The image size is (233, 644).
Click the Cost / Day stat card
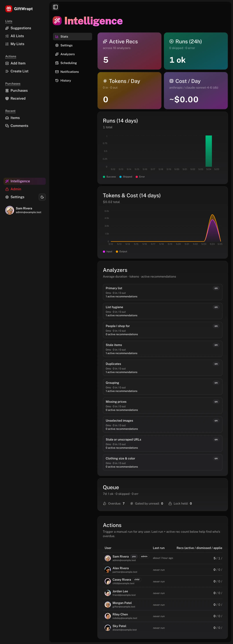tap(196, 91)
